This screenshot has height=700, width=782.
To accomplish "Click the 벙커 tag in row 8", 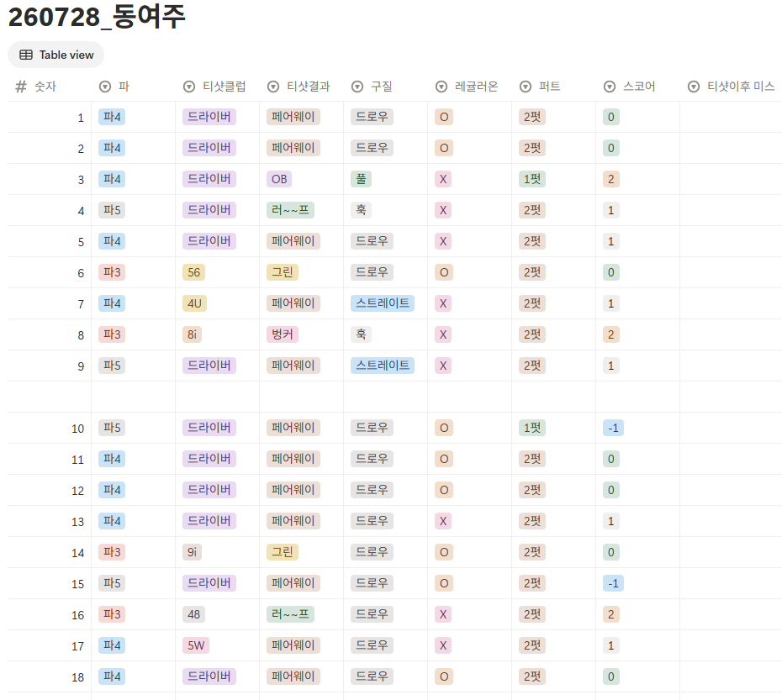I will [283, 334].
